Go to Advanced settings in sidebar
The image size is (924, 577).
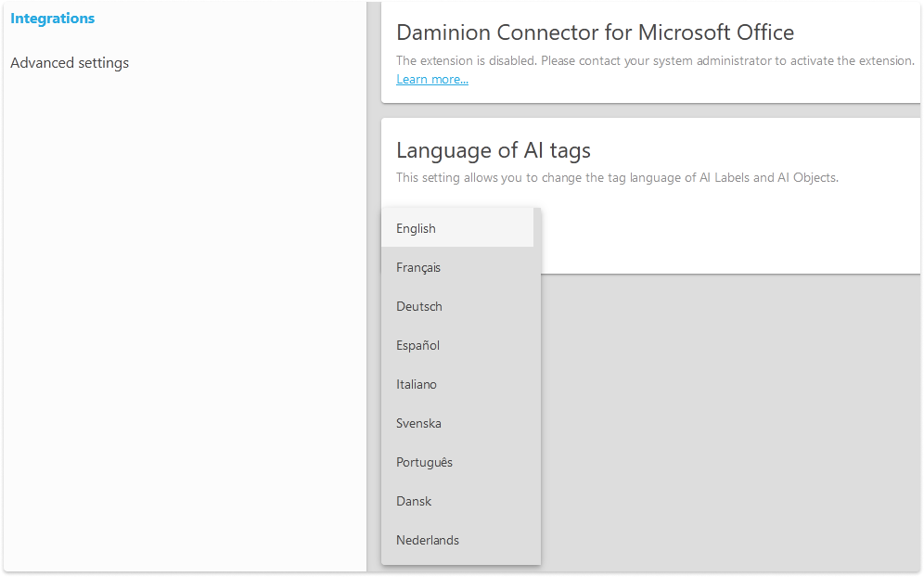click(x=70, y=63)
